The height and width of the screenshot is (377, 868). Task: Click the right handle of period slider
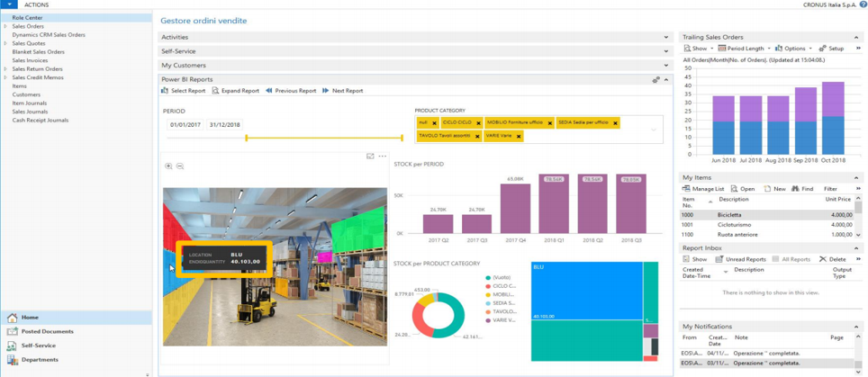pyautogui.click(x=402, y=138)
